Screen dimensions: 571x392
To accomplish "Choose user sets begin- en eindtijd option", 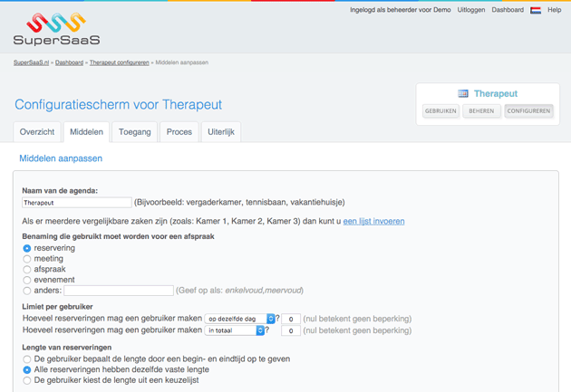I will (27, 359).
